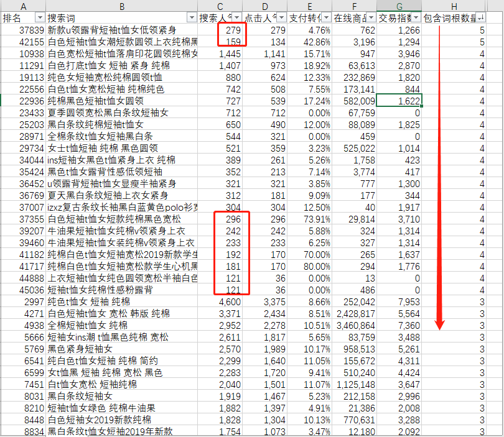The height and width of the screenshot is (437, 504).
Task: Select cell 黑色紧身短袖女
Action: 121,349
